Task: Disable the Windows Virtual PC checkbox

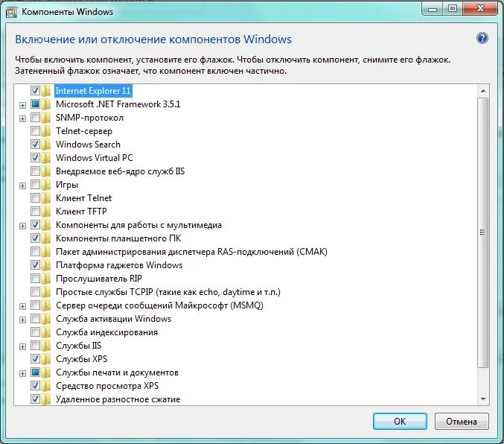Action: tap(35, 158)
